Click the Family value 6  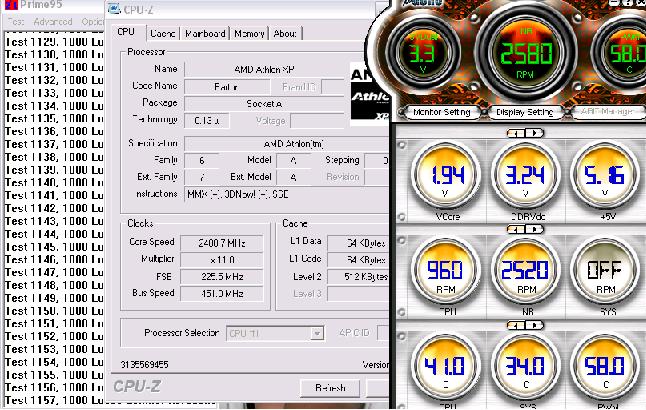[201, 160]
